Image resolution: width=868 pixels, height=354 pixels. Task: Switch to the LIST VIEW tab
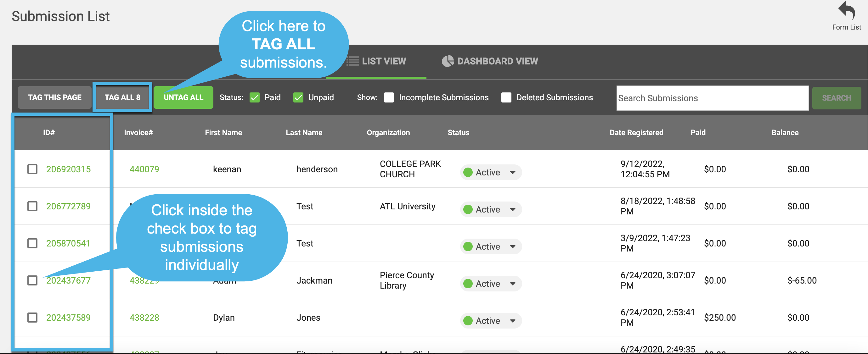coord(376,61)
